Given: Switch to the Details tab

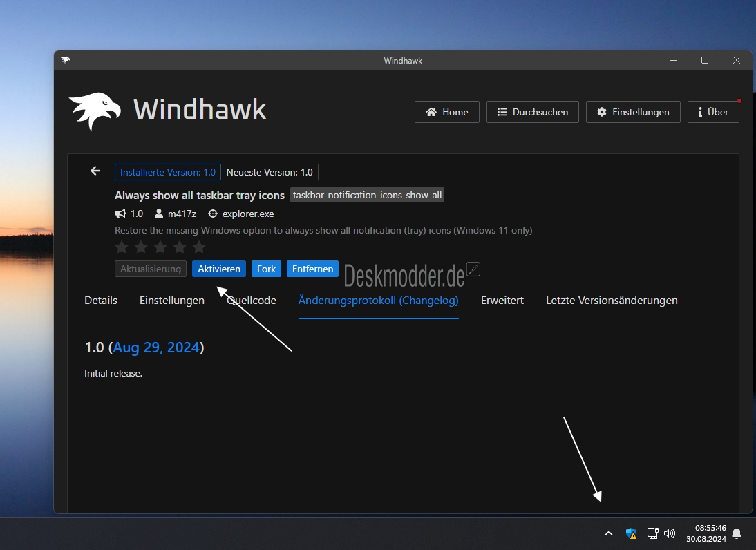Looking at the screenshot, I should tap(101, 301).
